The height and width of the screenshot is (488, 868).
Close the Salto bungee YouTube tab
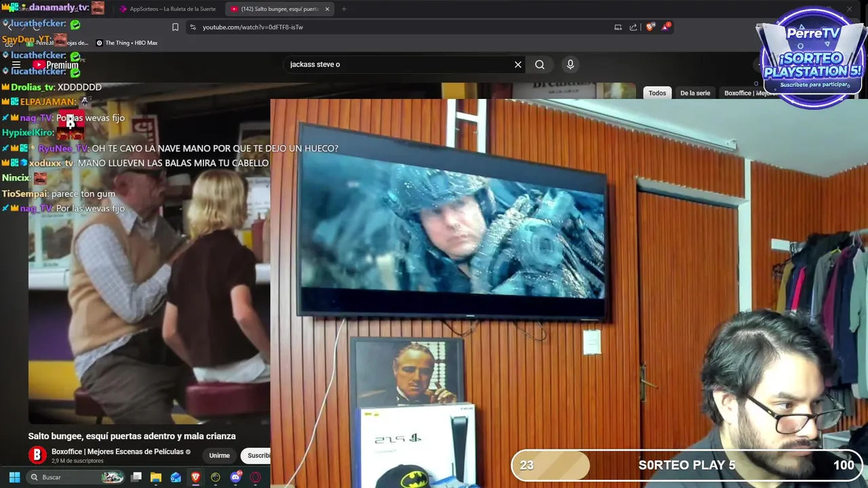(x=328, y=9)
